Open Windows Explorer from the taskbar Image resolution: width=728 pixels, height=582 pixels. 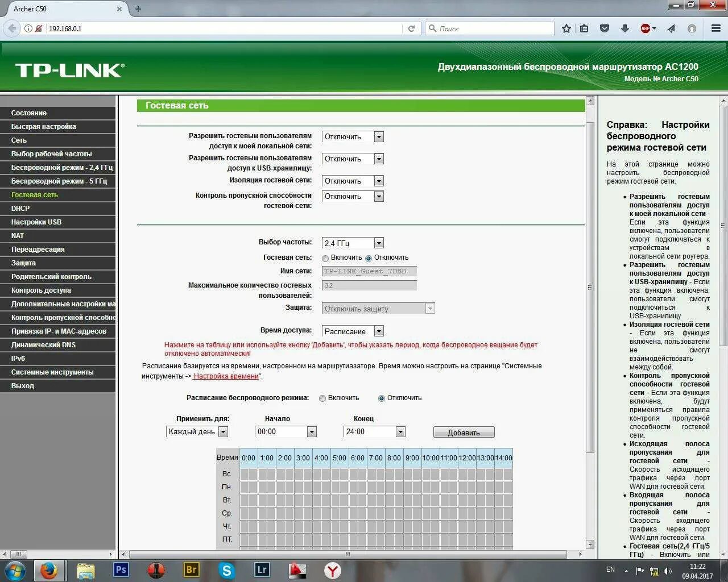tap(86, 570)
